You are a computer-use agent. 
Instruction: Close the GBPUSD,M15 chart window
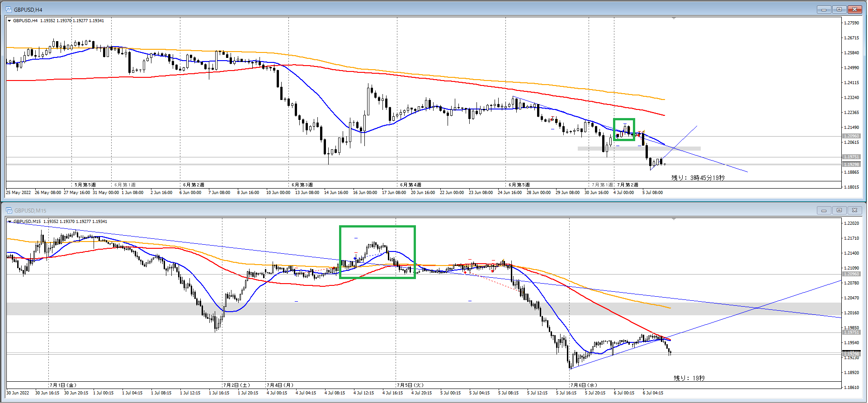click(854, 210)
